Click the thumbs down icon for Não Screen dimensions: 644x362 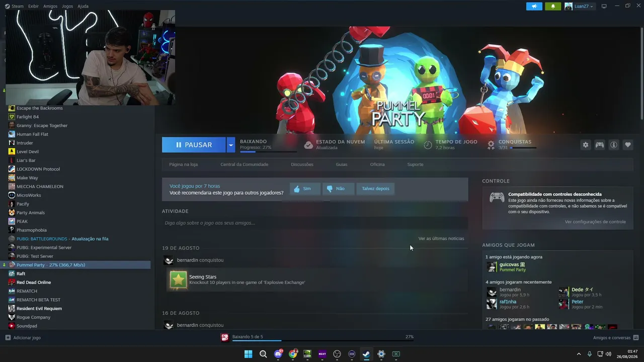click(x=330, y=189)
